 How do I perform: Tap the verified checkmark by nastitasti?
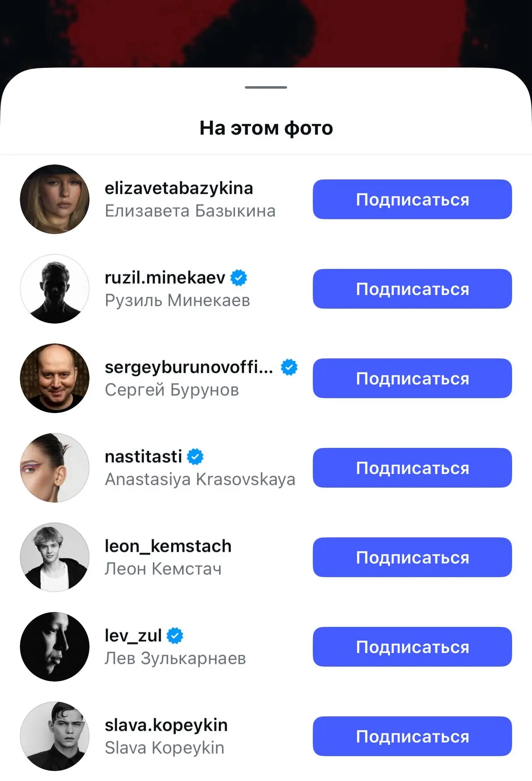click(x=195, y=457)
